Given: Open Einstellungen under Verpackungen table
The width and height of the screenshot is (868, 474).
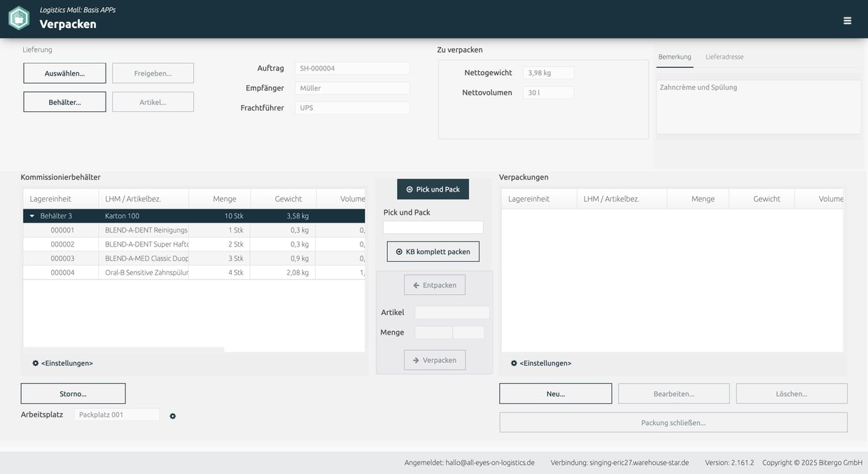Looking at the screenshot, I should tap(540, 363).
